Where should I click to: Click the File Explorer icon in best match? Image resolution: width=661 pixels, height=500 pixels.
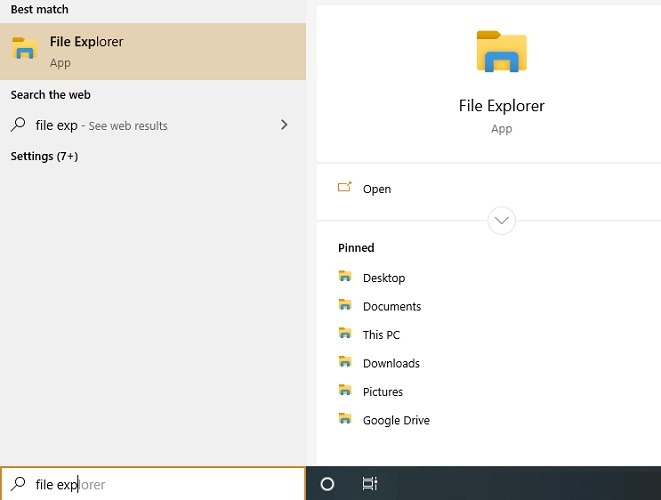tap(24, 48)
